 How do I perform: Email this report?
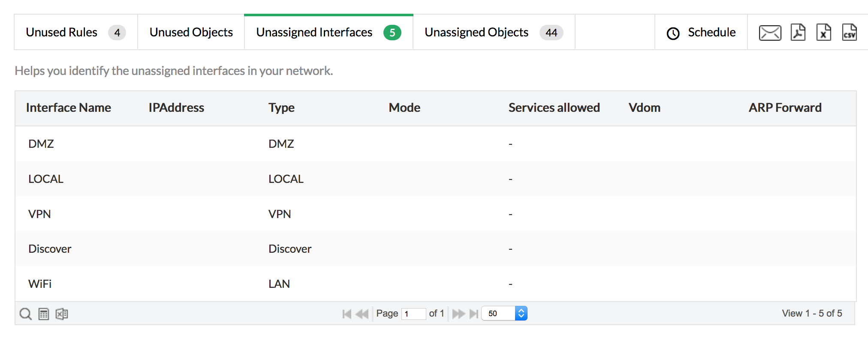pyautogui.click(x=769, y=32)
